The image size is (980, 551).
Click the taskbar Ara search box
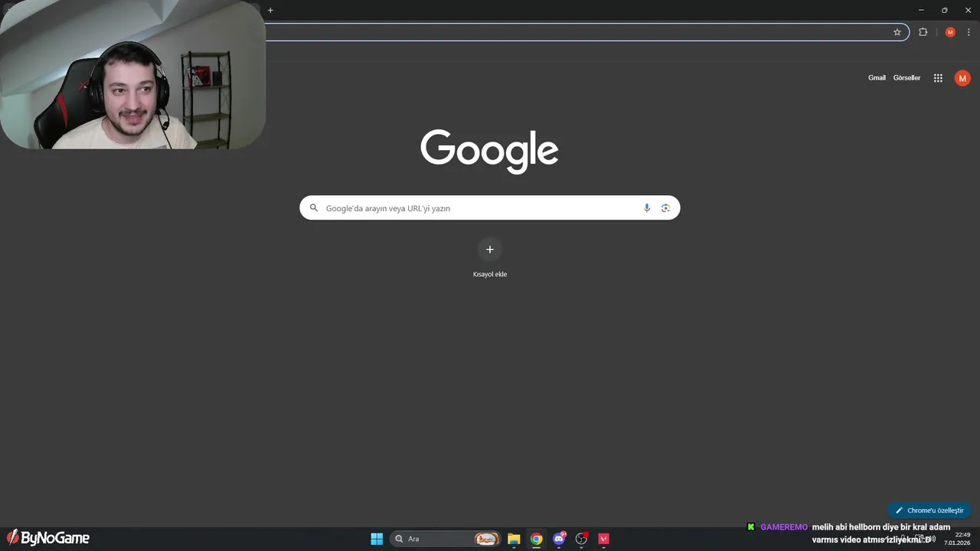pos(445,539)
